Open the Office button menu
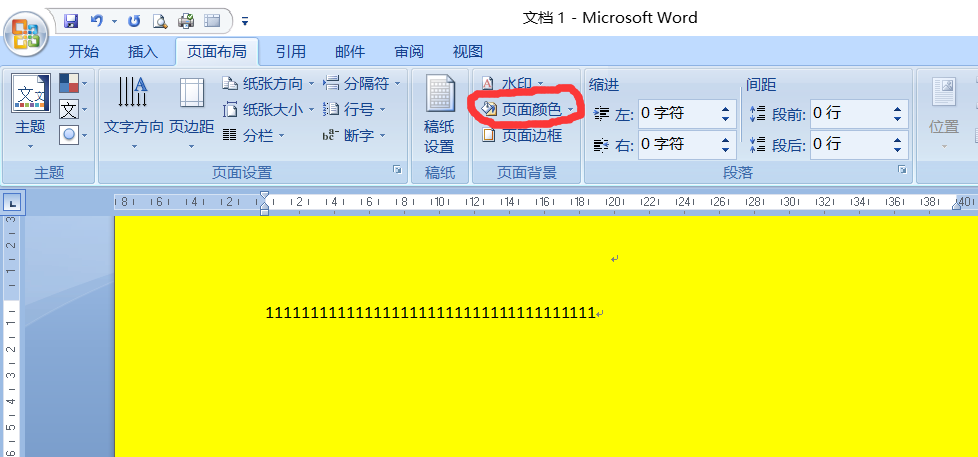The width and height of the screenshot is (978, 457). (27, 34)
